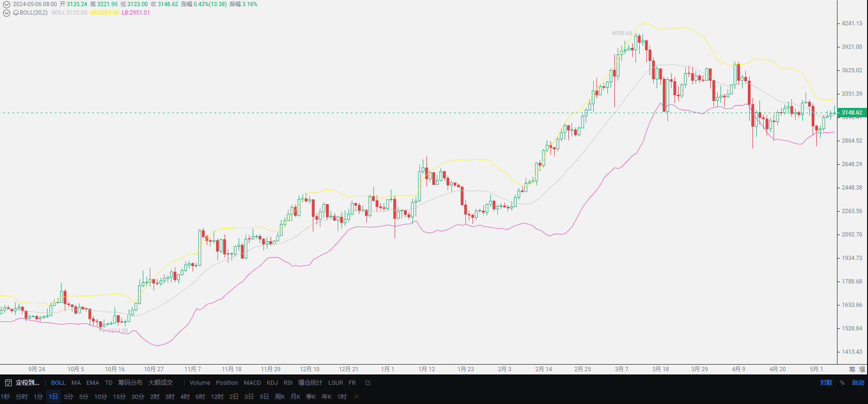Click the 定位到 locate button
Screen dimensions: 868x404
(28, 383)
